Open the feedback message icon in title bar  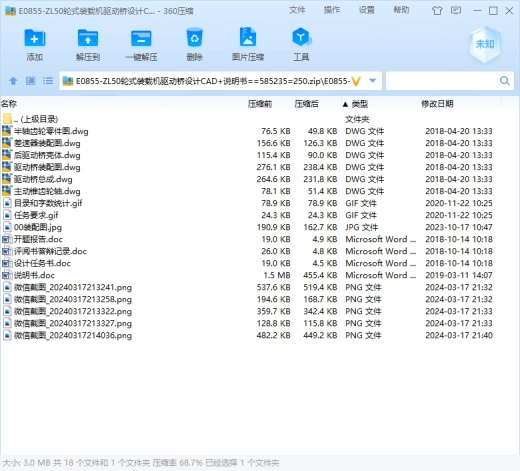pos(456,10)
